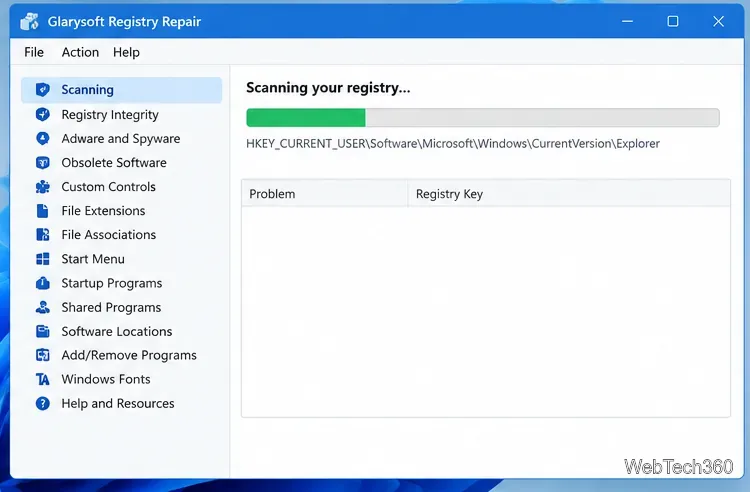Click the Scanning shield icon in sidebar
This screenshot has height=492, width=750.
pyautogui.click(x=43, y=89)
